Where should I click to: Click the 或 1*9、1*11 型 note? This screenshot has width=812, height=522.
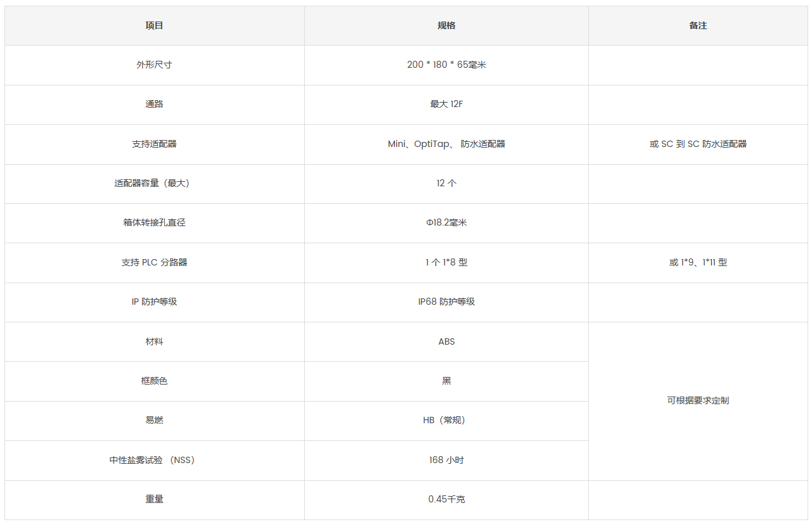pos(698,263)
